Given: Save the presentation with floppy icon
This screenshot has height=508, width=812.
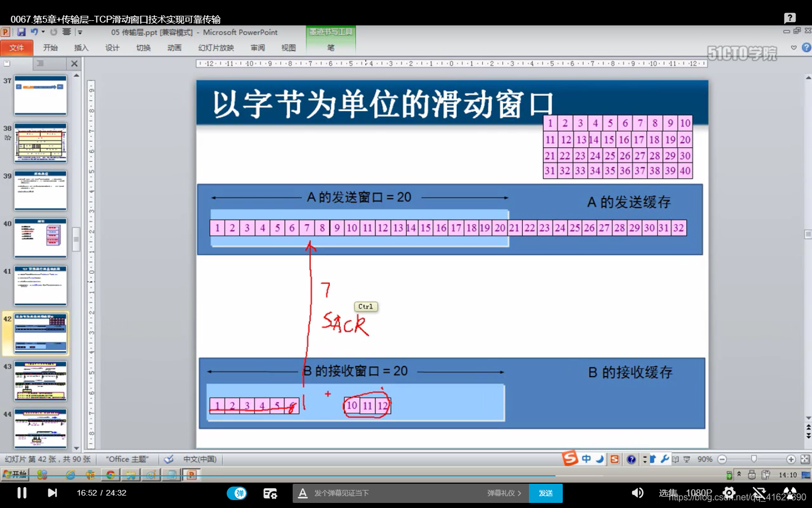Looking at the screenshot, I should click(21, 32).
